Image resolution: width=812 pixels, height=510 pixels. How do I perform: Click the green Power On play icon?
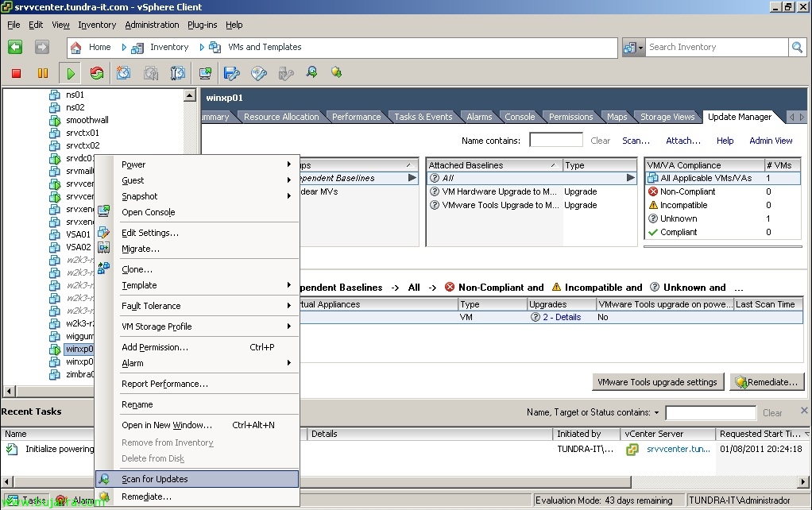point(71,74)
